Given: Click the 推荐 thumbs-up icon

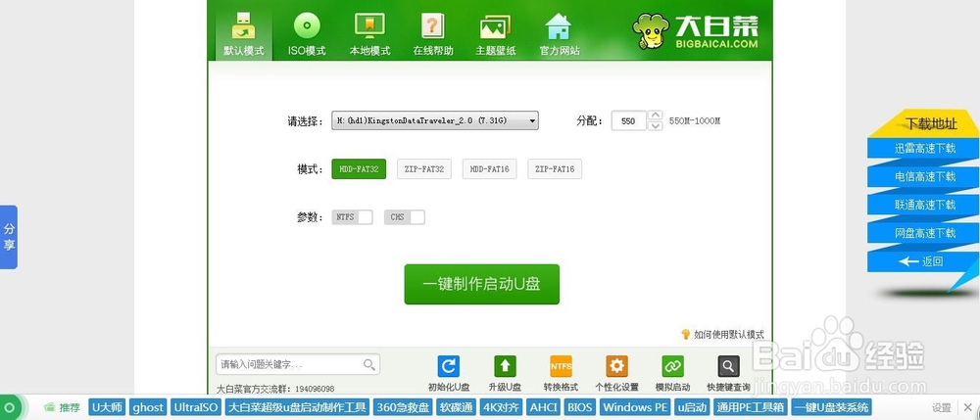Looking at the screenshot, I should (50, 407).
